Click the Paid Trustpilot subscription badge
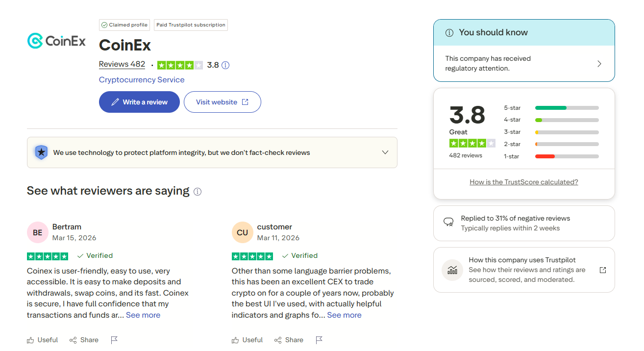Viewport: 644px width, 351px height. [x=191, y=25]
